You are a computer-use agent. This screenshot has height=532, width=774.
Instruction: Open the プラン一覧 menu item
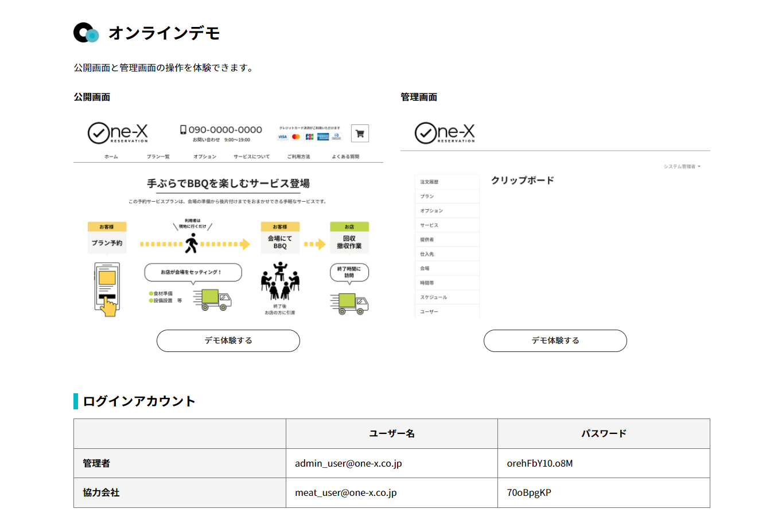(x=158, y=157)
